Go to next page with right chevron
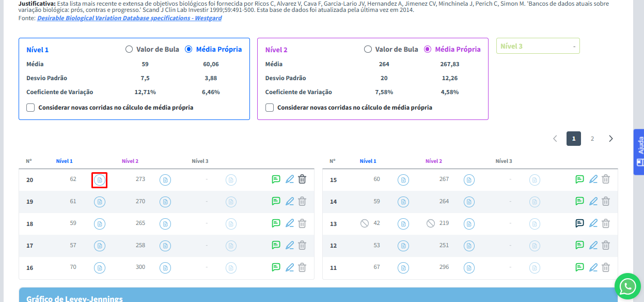This screenshot has width=644, height=302. point(611,139)
